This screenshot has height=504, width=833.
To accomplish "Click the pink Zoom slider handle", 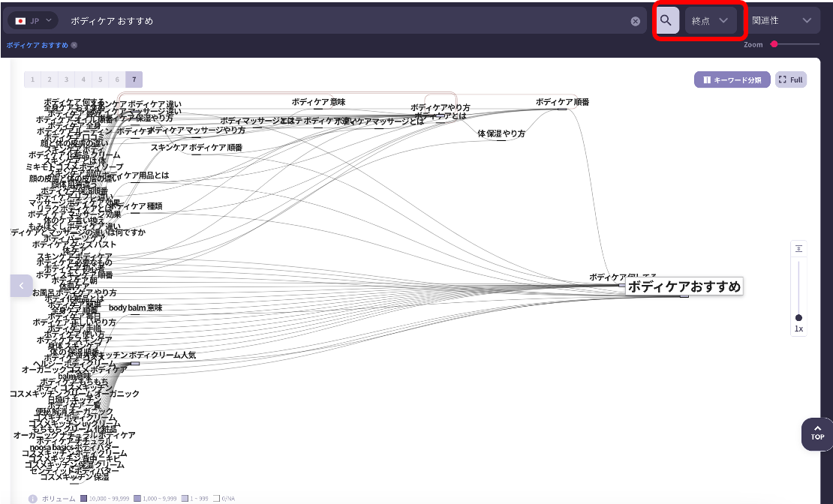I will coord(774,45).
